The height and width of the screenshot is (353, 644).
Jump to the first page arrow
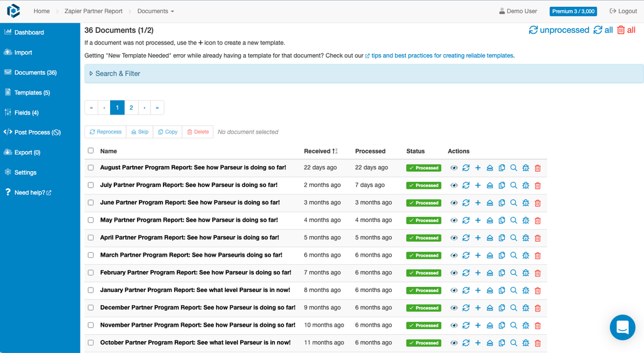[91, 108]
